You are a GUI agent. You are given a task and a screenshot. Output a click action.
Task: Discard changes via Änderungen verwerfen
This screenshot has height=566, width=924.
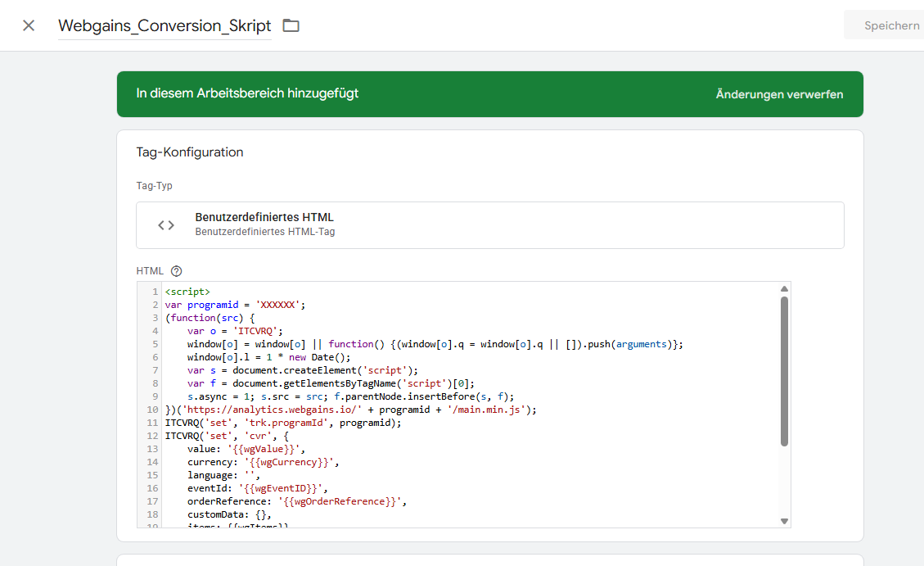(x=779, y=94)
